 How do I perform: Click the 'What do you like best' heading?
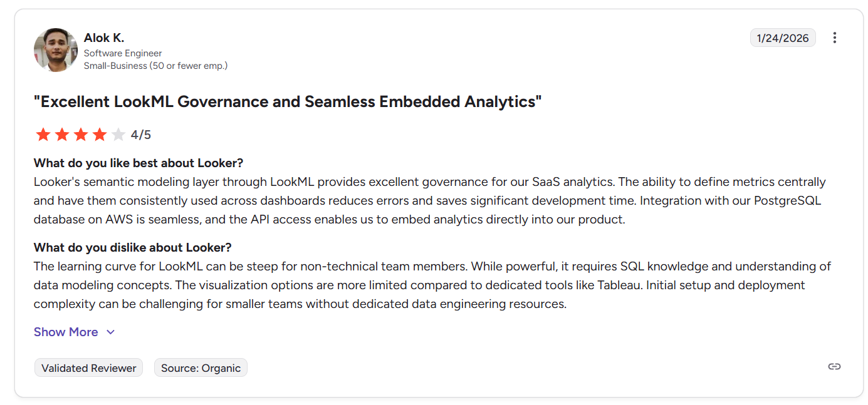point(139,163)
